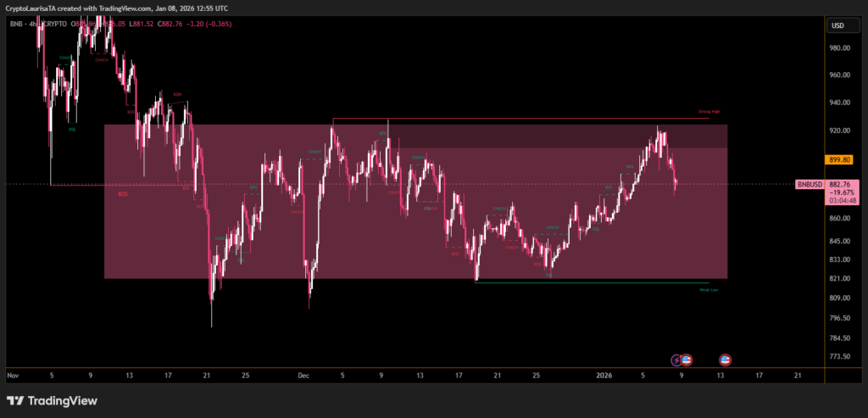
Task: Click the BNBUSD symbol tag on price line
Action: [x=809, y=184]
